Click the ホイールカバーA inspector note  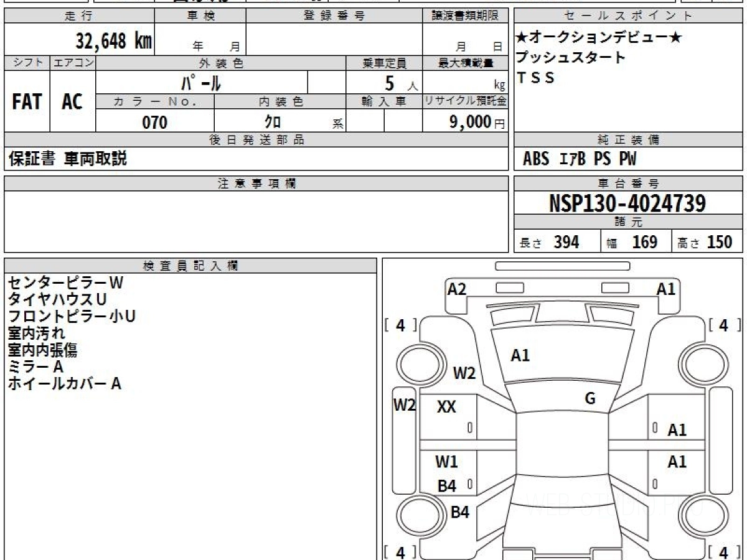[64, 383]
